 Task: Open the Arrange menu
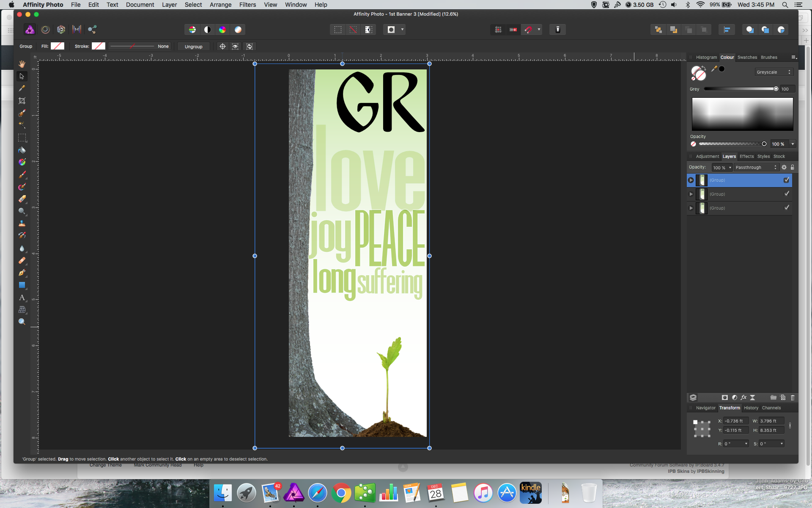click(x=220, y=5)
